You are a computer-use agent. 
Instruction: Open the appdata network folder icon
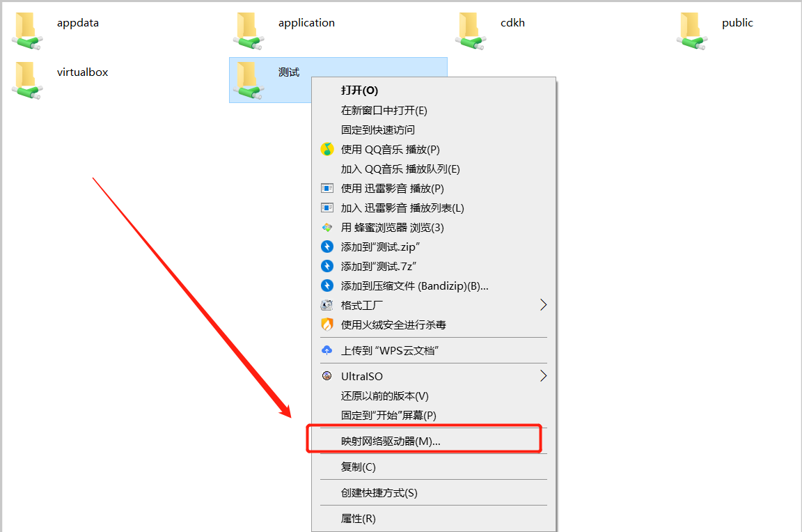tap(27, 31)
